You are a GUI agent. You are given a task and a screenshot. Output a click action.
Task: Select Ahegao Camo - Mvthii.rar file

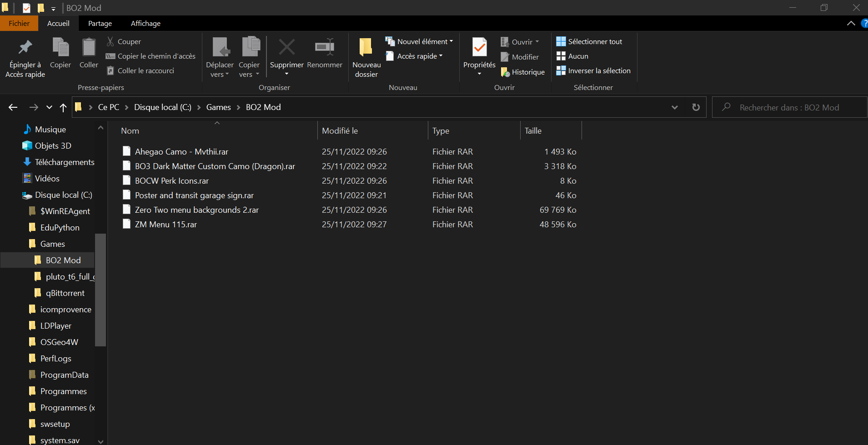point(181,151)
